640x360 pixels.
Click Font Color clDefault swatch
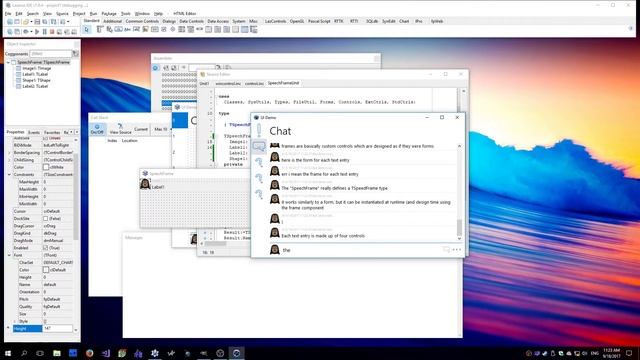click(46, 270)
